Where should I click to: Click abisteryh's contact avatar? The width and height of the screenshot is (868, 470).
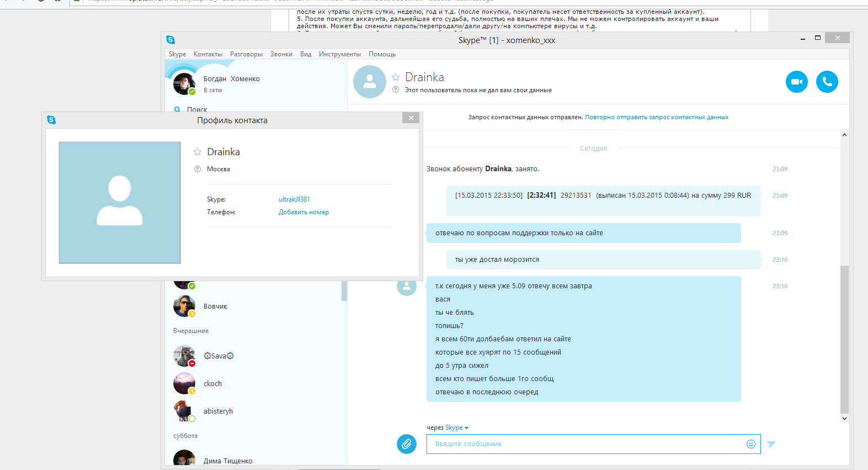coord(184,411)
